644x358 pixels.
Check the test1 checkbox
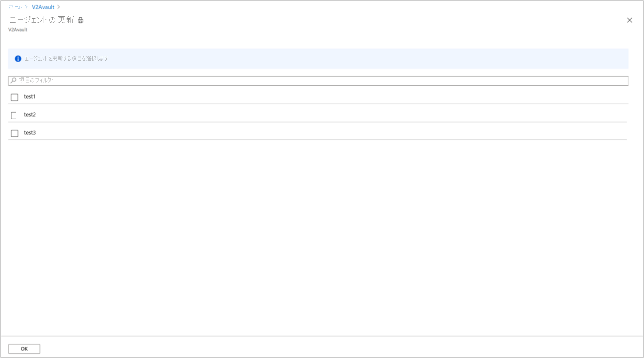tap(14, 97)
